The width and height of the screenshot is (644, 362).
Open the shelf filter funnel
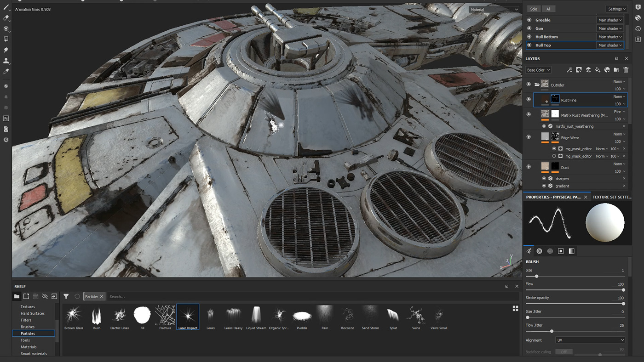[66, 296]
